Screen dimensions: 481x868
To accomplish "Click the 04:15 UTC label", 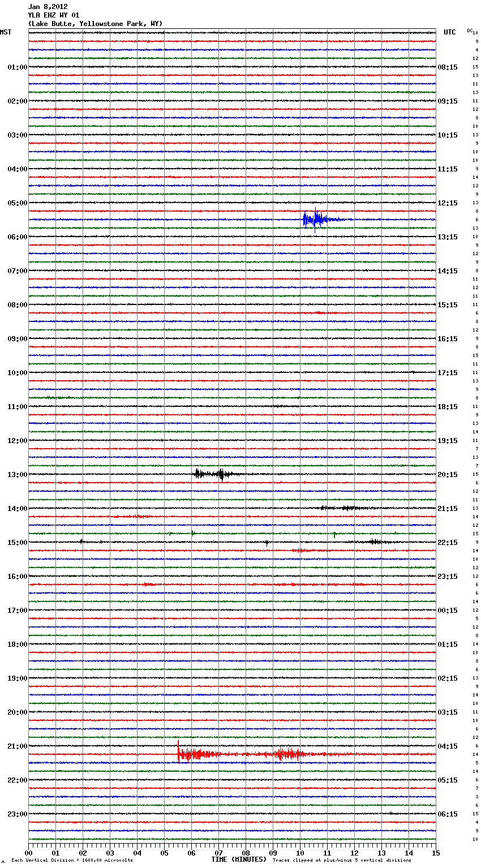I will coord(448,746).
